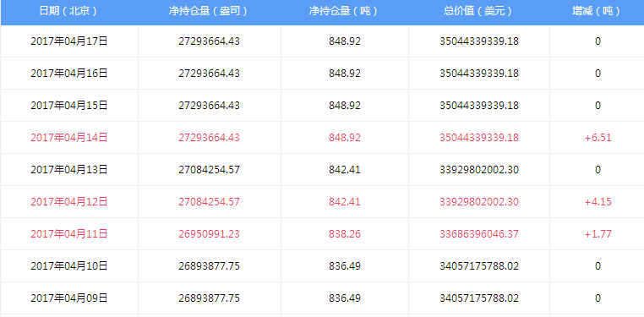
Task: Click the red change value +1.77
Action: coord(598,234)
